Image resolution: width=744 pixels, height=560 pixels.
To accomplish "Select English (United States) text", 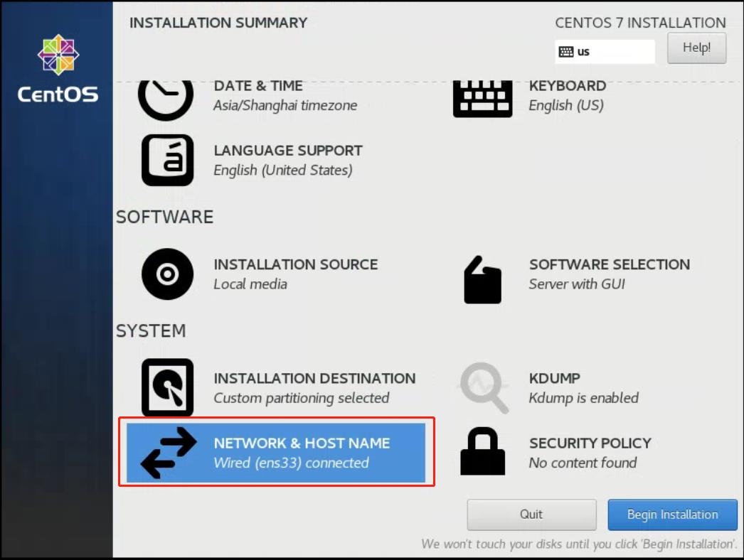I will [x=283, y=171].
